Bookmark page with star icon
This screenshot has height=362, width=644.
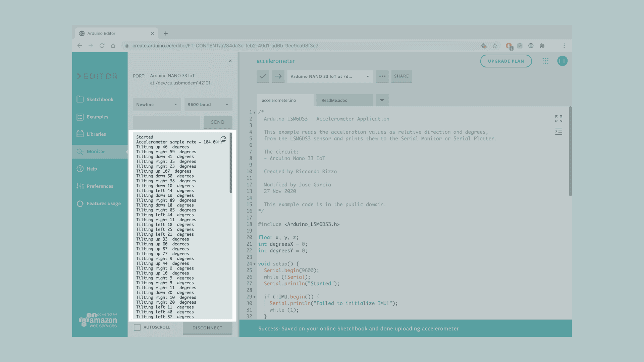pos(495,46)
